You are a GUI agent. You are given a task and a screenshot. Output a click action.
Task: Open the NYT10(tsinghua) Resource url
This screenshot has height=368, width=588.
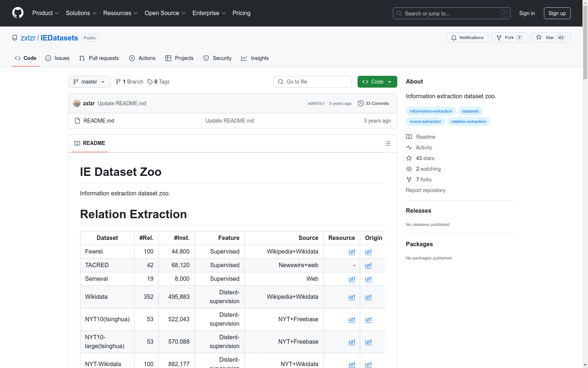[x=352, y=319]
